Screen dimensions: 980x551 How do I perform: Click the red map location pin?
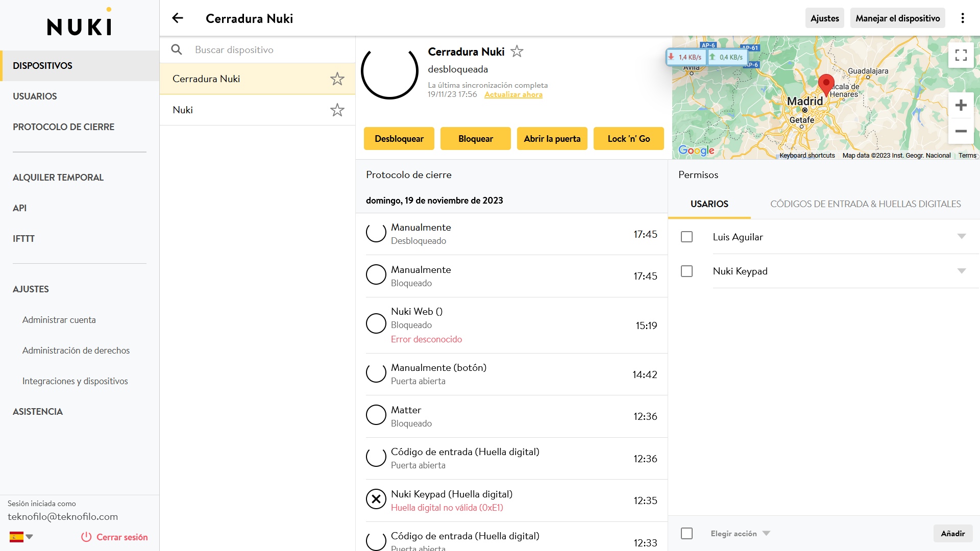coord(826,85)
